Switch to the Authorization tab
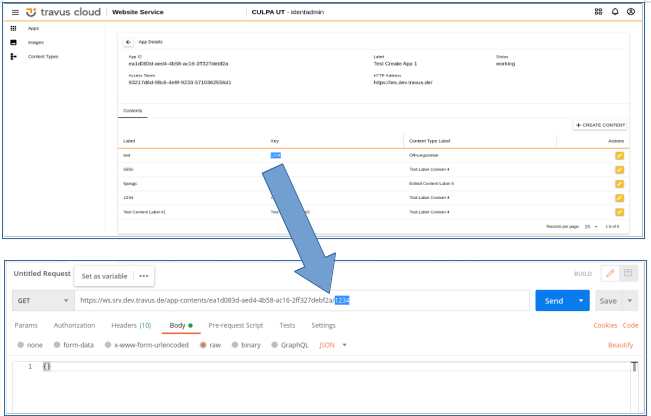The image size is (651, 416). (x=74, y=325)
